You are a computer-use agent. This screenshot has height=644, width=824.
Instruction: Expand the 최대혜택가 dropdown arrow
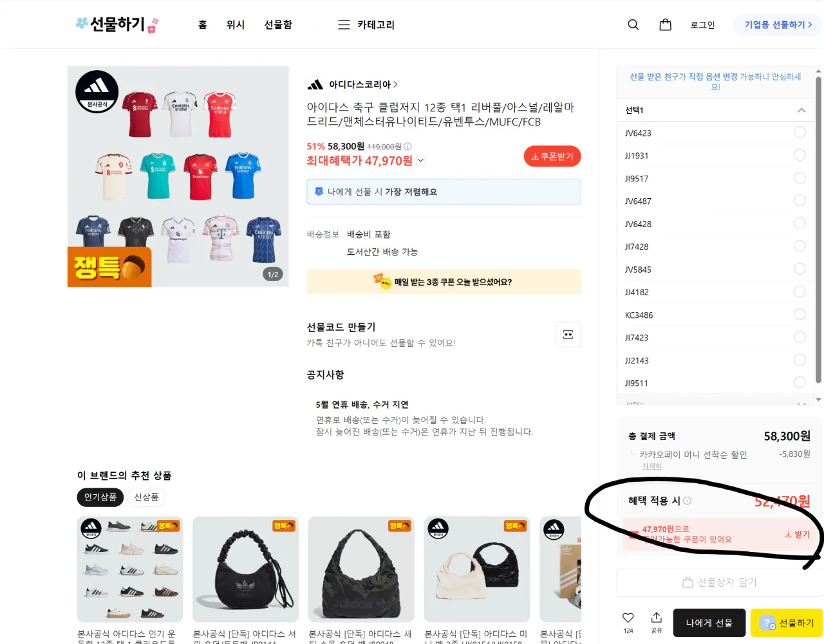point(421,161)
